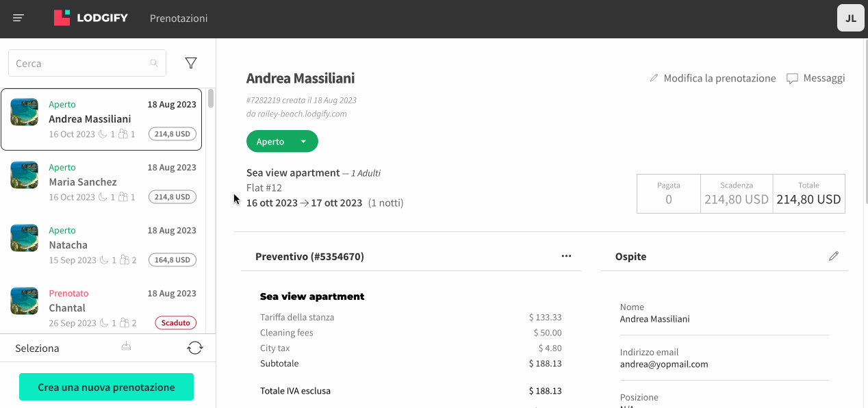Click the search magnifier icon
Image resolution: width=868 pixels, height=408 pixels.
pyautogui.click(x=154, y=64)
